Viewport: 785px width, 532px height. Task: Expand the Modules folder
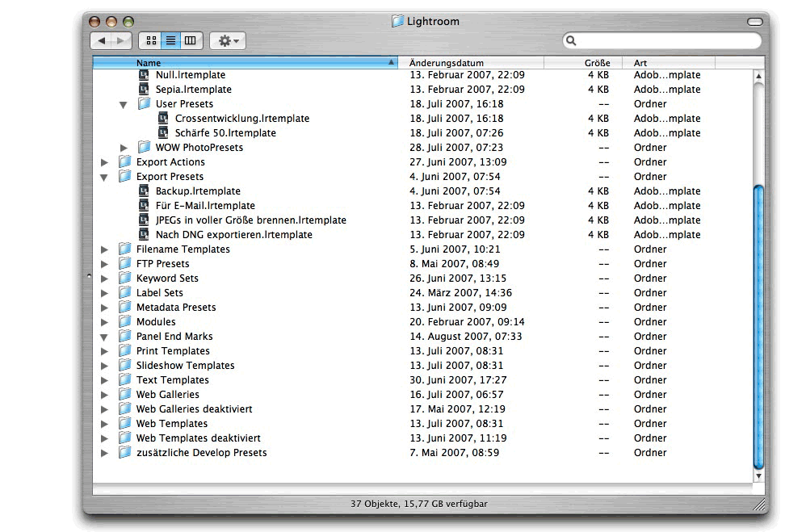104,322
